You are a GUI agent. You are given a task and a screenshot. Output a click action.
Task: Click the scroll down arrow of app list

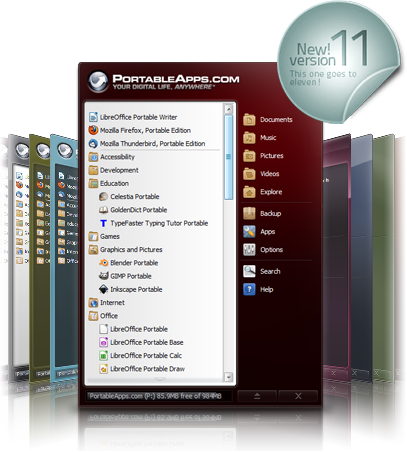(x=228, y=377)
